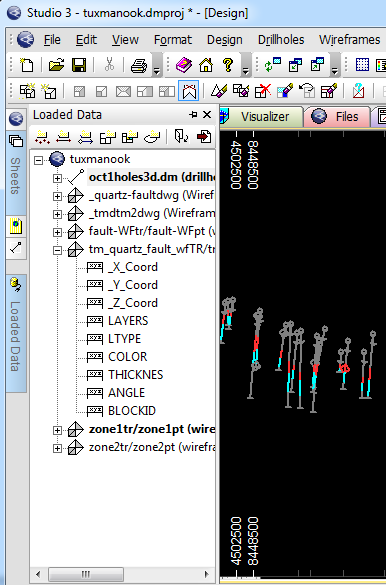
Task: Click the horizontal scrollbar in Loaded Data
Action: coord(123,574)
